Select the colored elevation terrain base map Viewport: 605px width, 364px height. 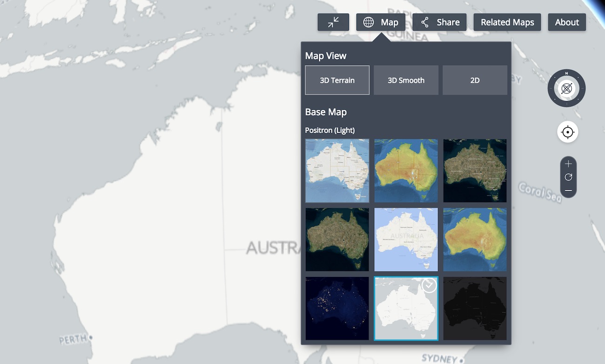(x=406, y=171)
